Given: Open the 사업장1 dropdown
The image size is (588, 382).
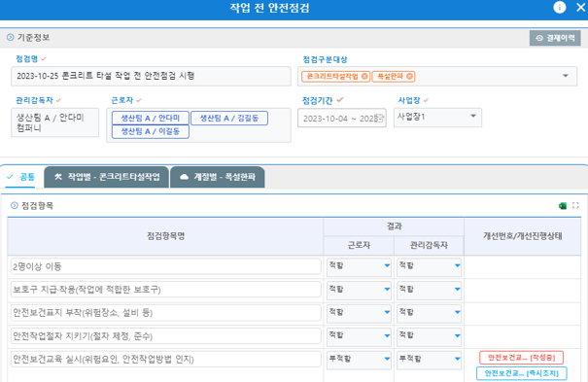Looking at the screenshot, I should [x=437, y=118].
